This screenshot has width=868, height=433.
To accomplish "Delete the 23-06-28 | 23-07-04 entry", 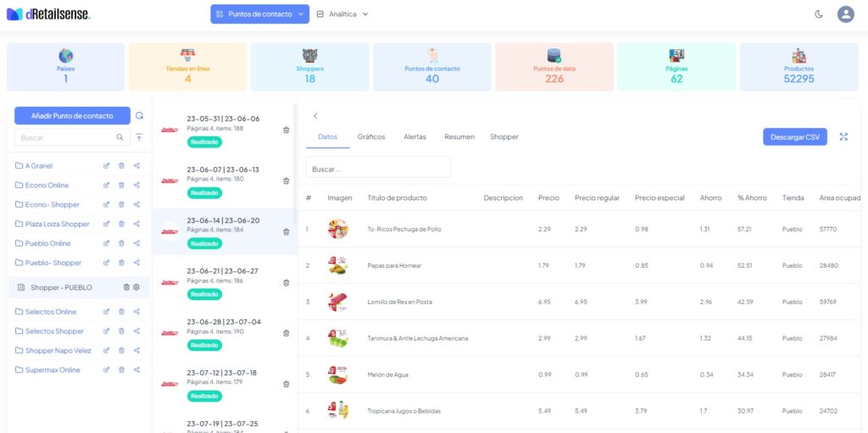I will tap(287, 333).
